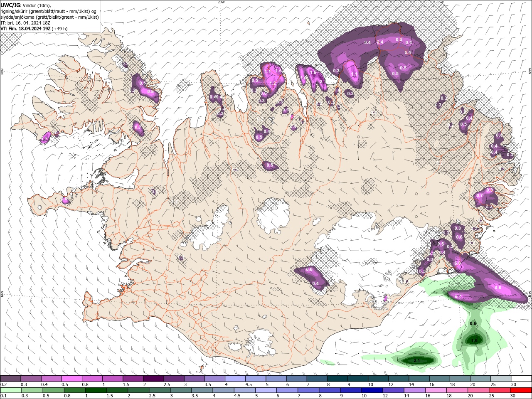532x399 pixels.
Task: Select the dark green 1 mm rain swatch
Action: (96, 390)
